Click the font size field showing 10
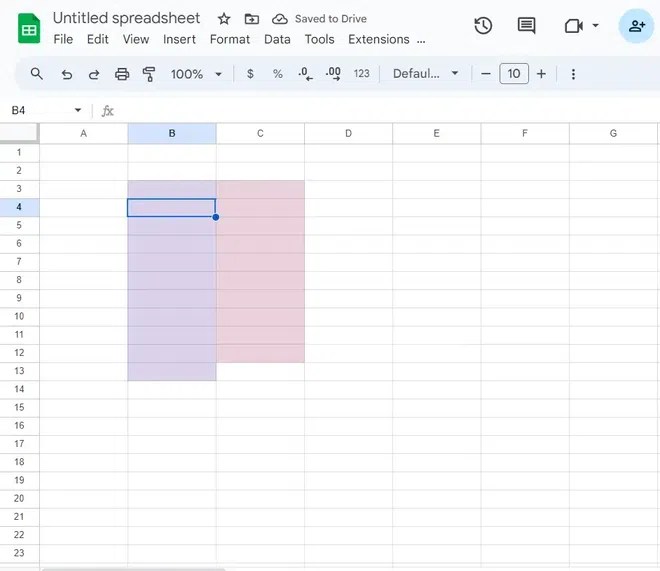This screenshot has width=660, height=571. [x=514, y=74]
